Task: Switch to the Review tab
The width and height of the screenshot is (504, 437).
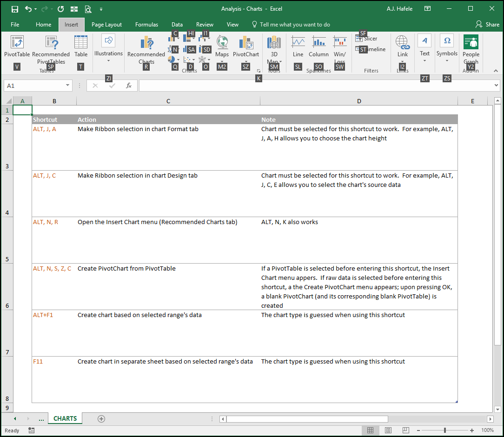Action: point(205,25)
